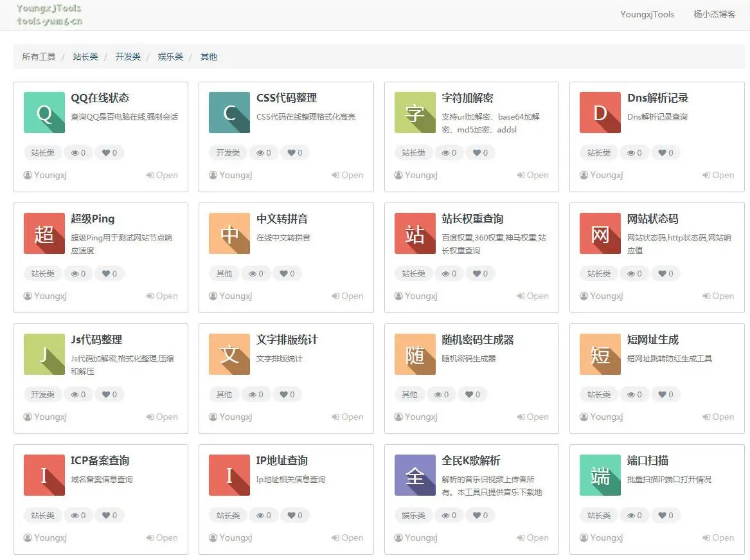Like the 字符加解密 tool via its heart

point(480,152)
